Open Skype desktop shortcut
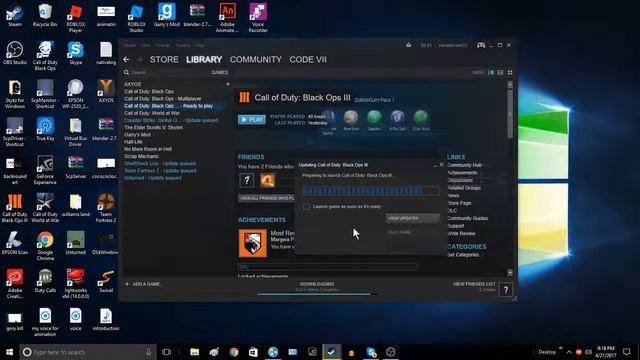 [x=76, y=53]
